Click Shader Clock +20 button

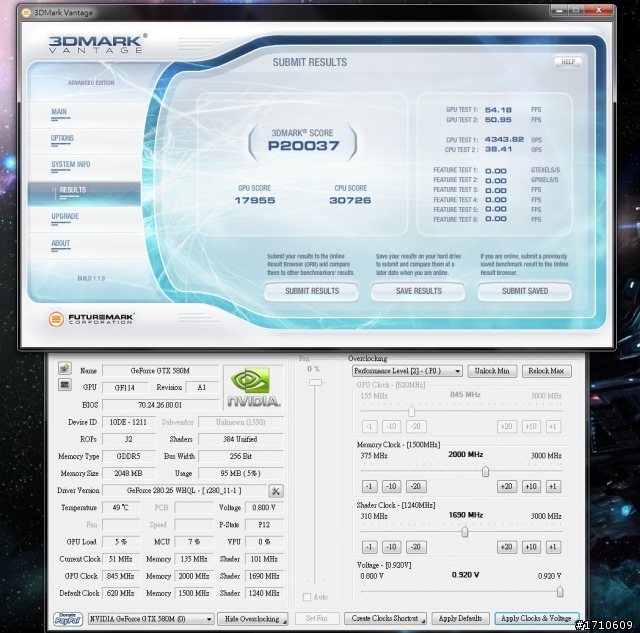507,547
